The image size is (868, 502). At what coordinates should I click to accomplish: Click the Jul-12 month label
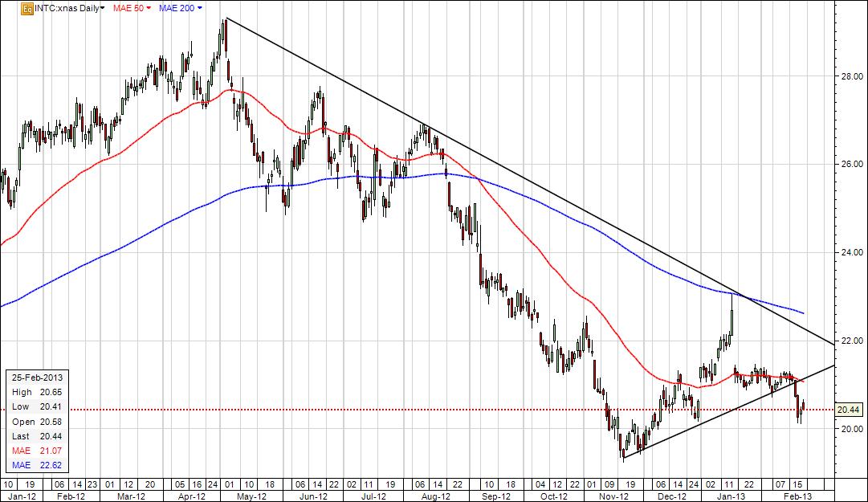point(373,496)
